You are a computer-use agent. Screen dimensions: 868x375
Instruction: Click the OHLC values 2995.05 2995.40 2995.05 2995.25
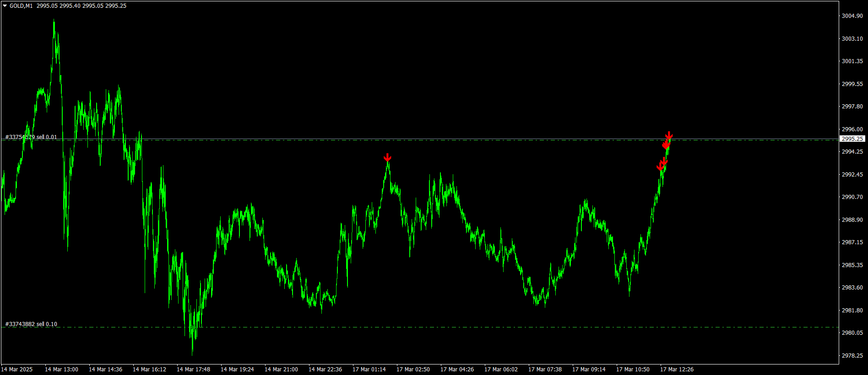[81, 6]
